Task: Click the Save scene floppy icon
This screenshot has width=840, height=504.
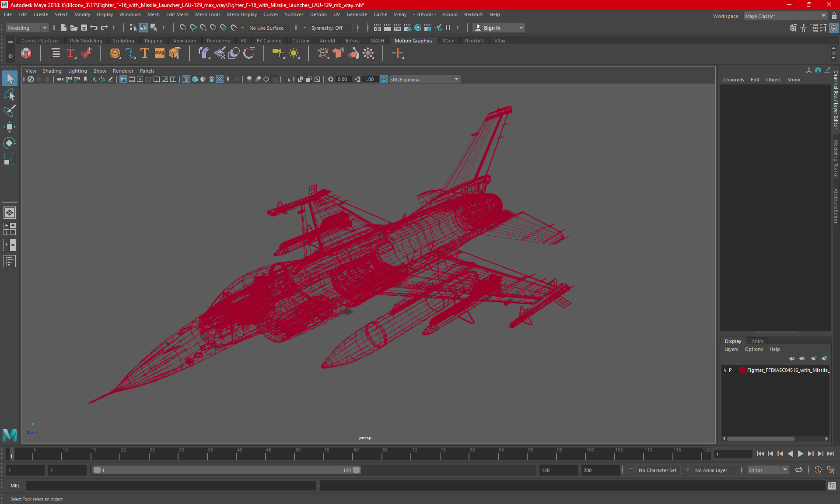Action: tap(84, 28)
